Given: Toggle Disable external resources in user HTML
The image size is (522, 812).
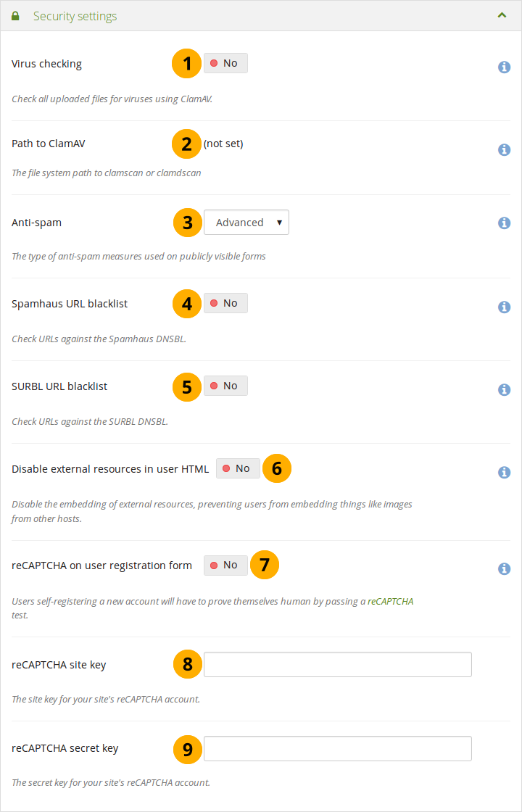Looking at the screenshot, I should coord(238,468).
